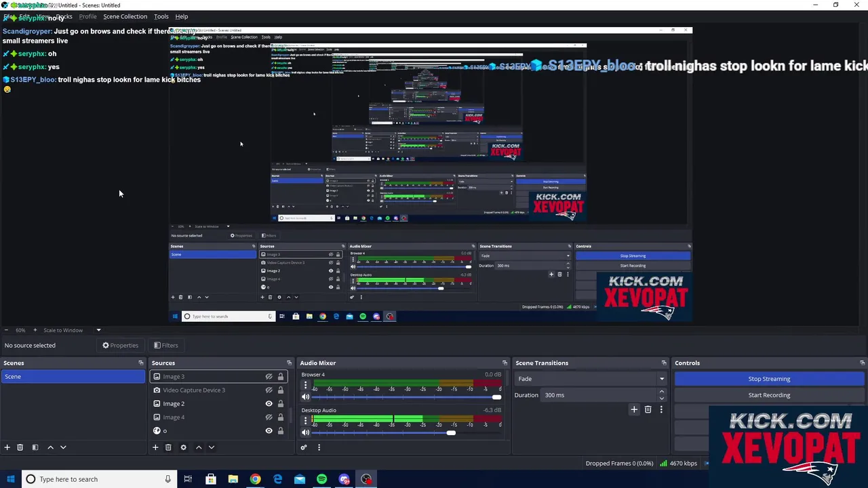Toggle lock on Image 2 source
Viewport: 868px width, 488px height.
(x=280, y=404)
